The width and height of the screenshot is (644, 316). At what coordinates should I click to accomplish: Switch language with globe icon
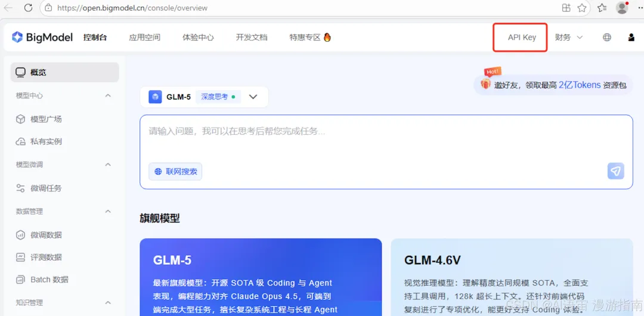[606, 38]
